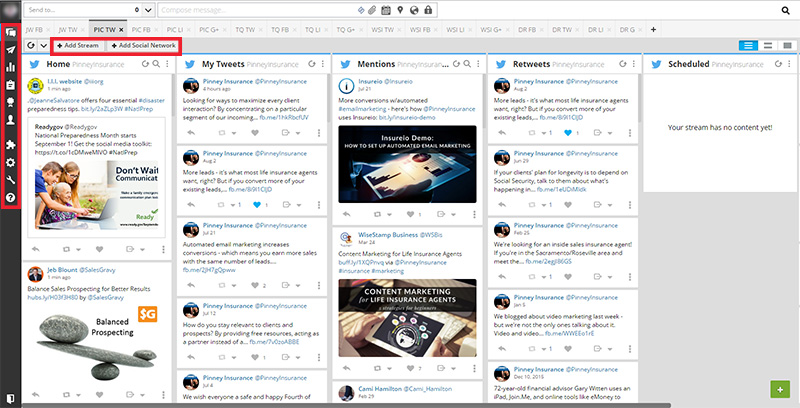Refresh all streams with the toolbar refresh icon
Screen dimensions: 800x408
click(x=31, y=45)
